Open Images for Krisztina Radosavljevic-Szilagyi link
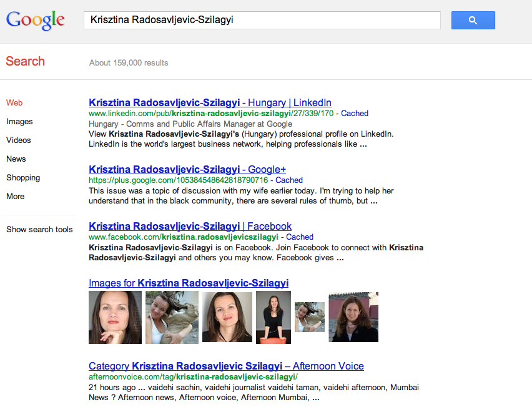This screenshot has width=532, height=407. (x=189, y=283)
